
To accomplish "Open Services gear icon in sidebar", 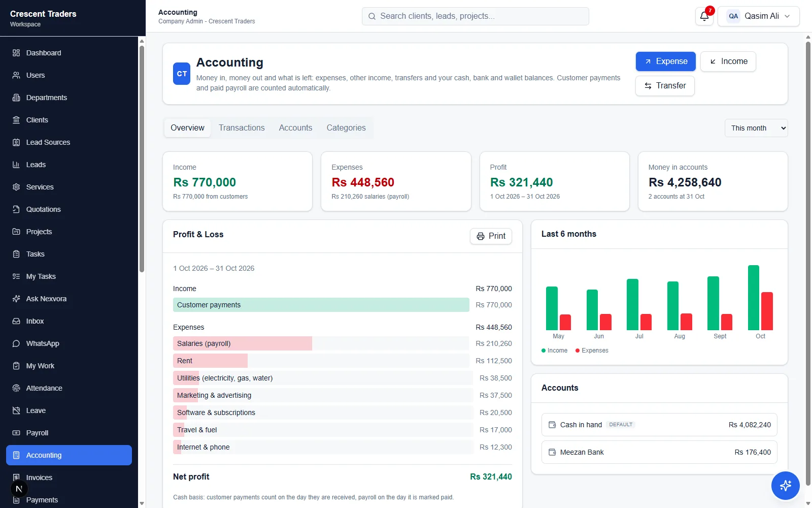I will point(16,187).
